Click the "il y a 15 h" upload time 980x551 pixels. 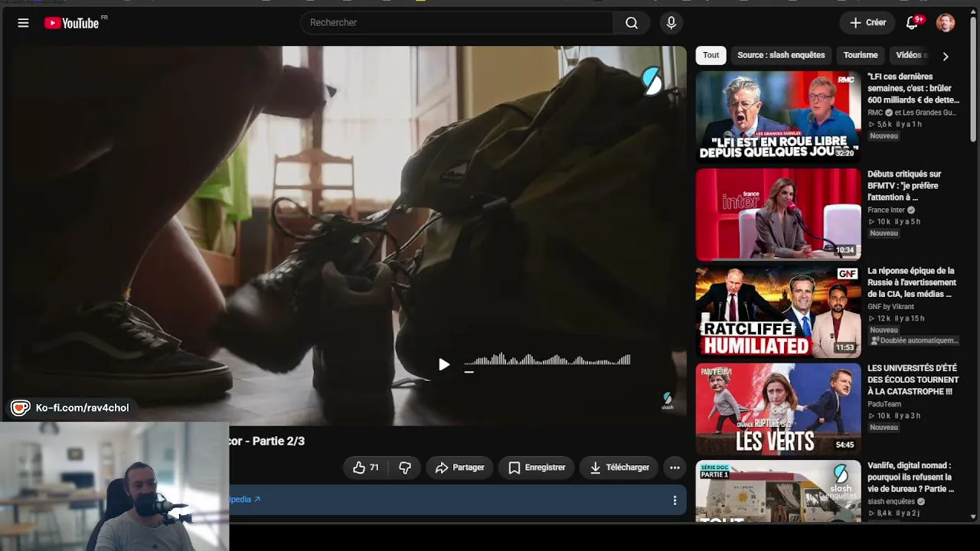[910, 318]
